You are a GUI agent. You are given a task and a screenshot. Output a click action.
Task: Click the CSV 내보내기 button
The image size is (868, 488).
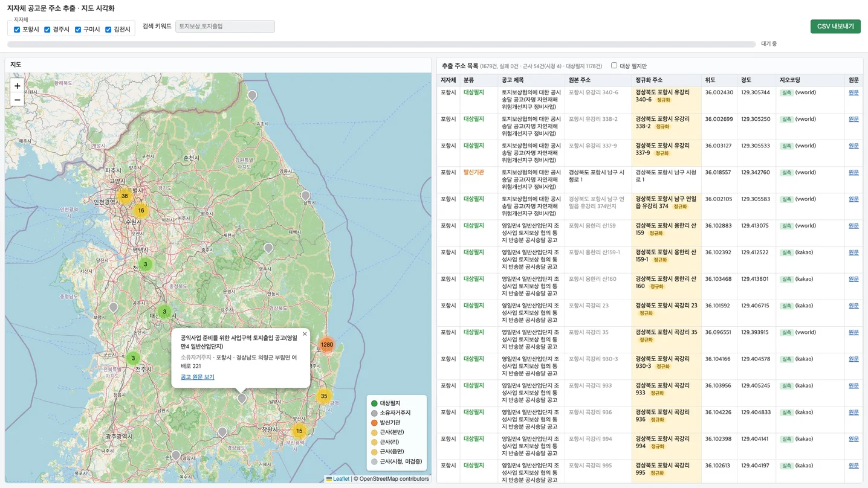(835, 27)
